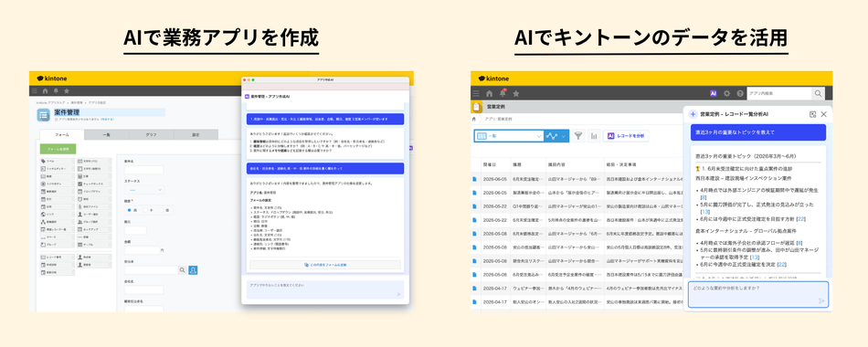Click breadcrumb home icon under 営業定例
The width and height of the screenshot is (868, 347).
(x=474, y=119)
